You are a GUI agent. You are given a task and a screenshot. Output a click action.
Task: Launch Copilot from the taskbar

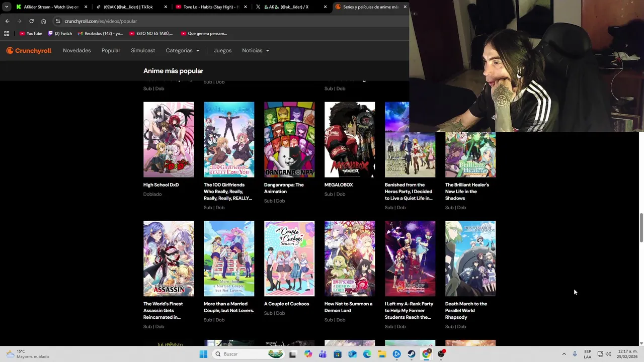click(308, 354)
